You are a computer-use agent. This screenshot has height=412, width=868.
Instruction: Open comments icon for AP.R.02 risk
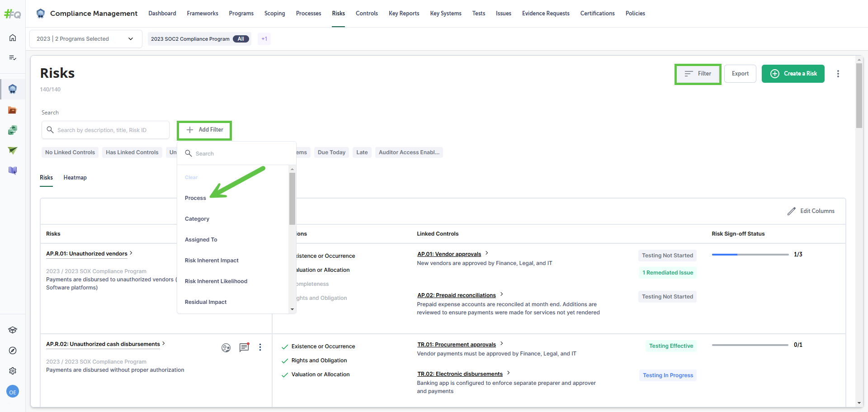tap(244, 347)
